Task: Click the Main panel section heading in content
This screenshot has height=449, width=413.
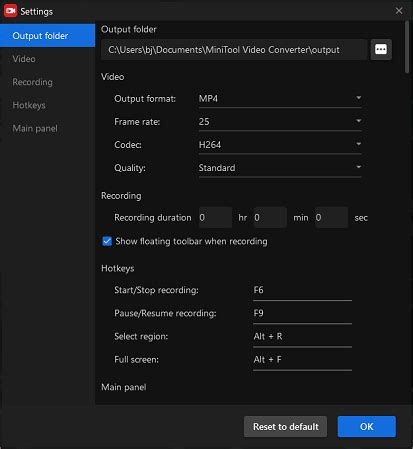Action: tap(124, 387)
